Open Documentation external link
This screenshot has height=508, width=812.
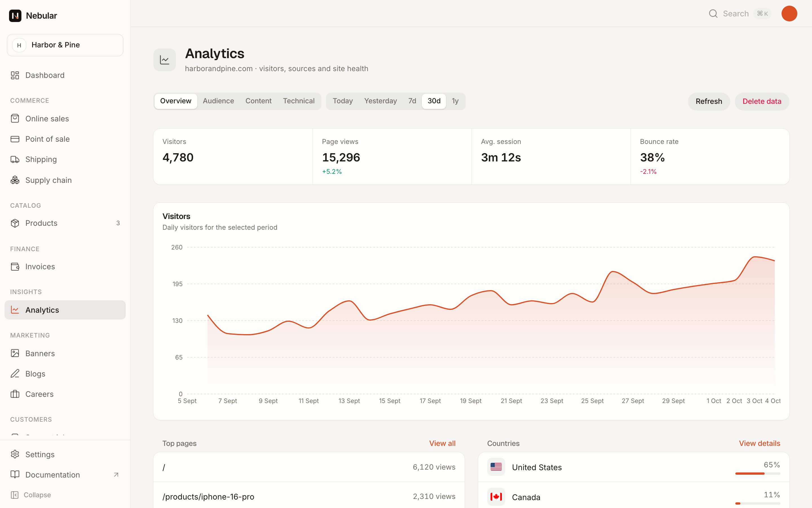(65, 475)
